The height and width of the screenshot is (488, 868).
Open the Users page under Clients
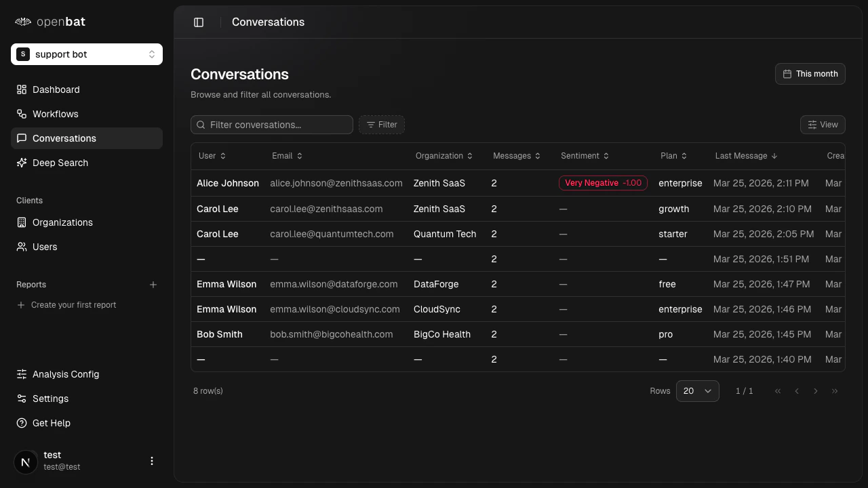click(45, 247)
